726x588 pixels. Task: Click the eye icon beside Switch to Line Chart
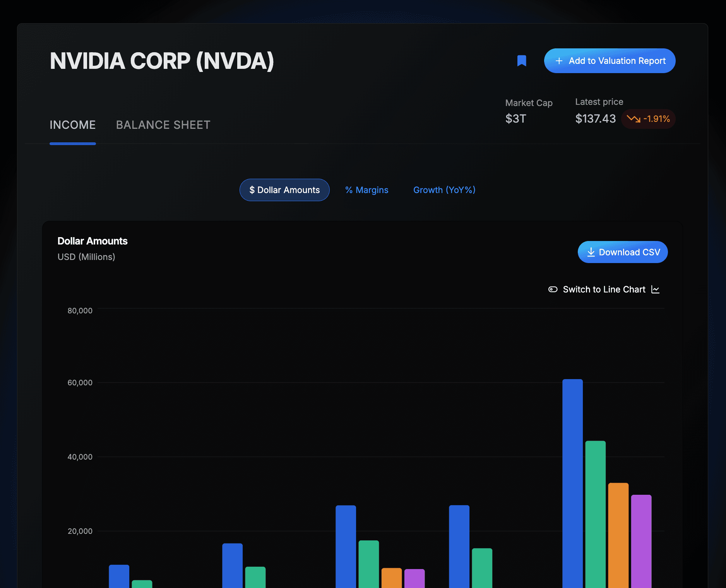[x=553, y=289]
